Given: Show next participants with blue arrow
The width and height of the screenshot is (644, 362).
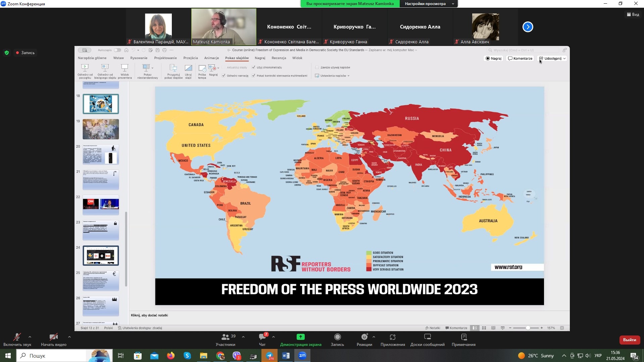Looking at the screenshot, I should [528, 27].
